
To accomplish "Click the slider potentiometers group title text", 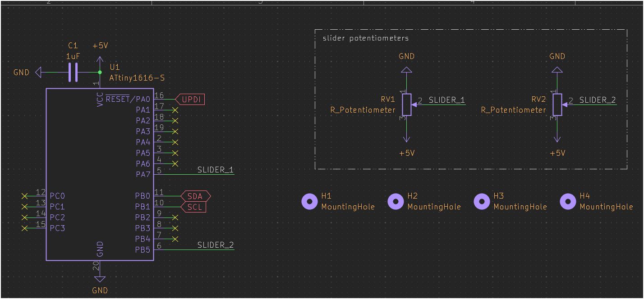I will 365,38.
